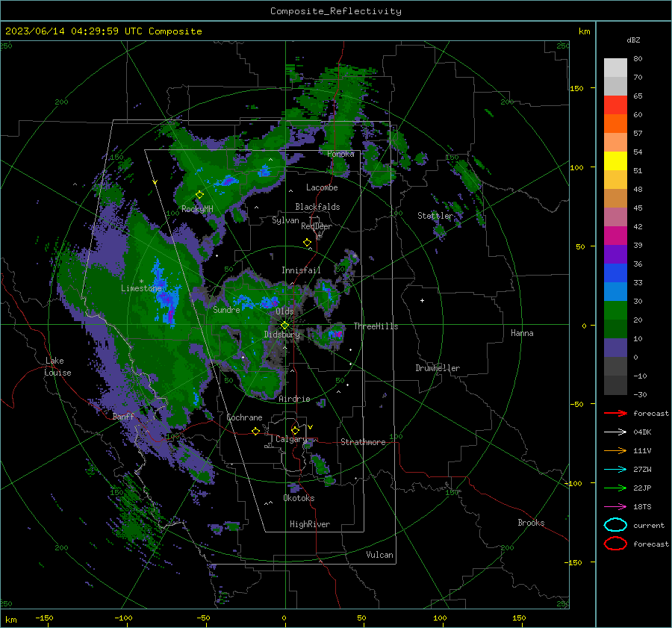Click the Composite_Reflectivity title

tap(335, 11)
